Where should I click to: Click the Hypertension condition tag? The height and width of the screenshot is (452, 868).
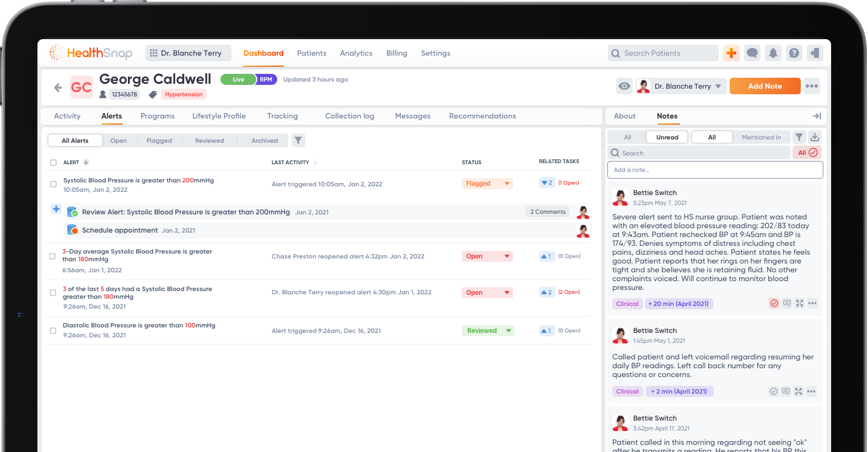tap(184, 94)
